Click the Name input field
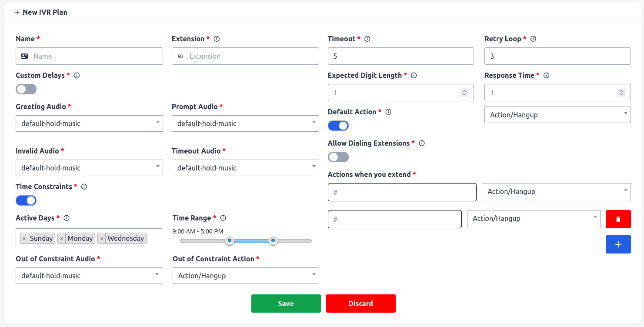The image size is (644, 327). [89, 56]
